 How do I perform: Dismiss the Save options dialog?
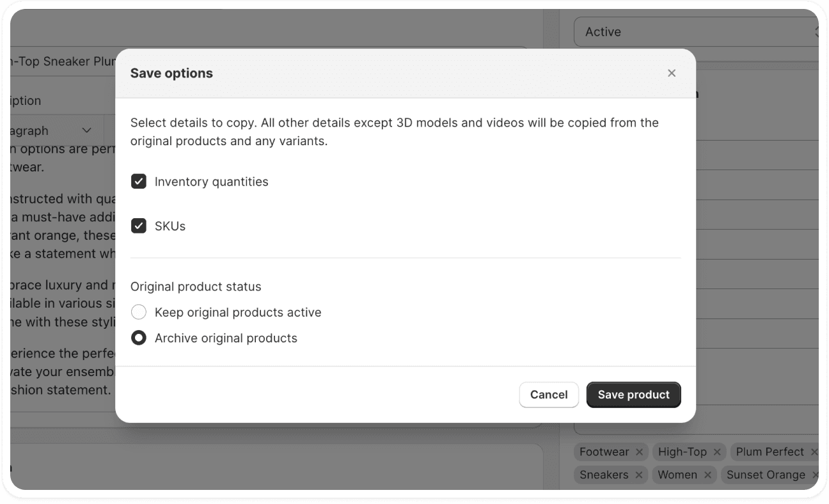coord(672,73)
